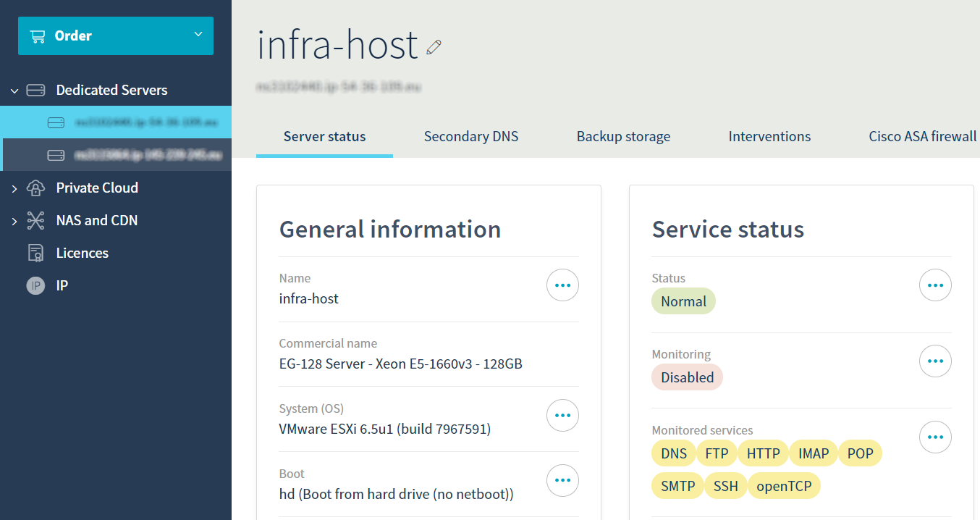Expand the NAS and CDN section
980x520 pixels.
point(14,221)
